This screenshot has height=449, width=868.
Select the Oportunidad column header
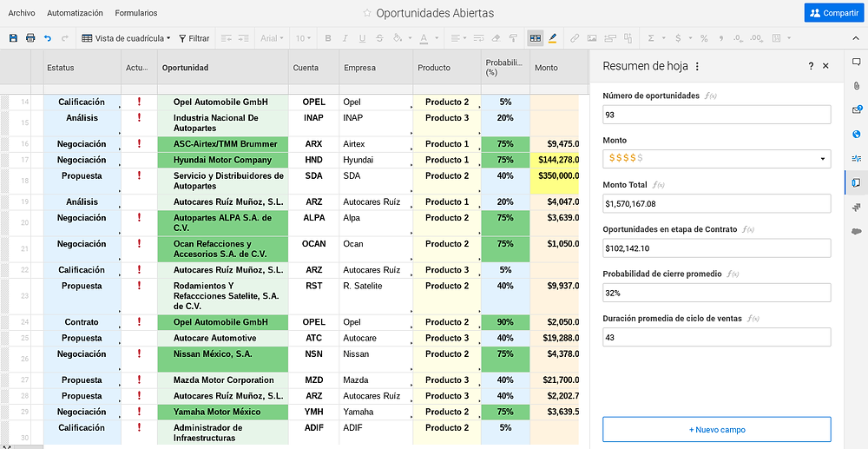pyautogui.click(x=222, y=68)
